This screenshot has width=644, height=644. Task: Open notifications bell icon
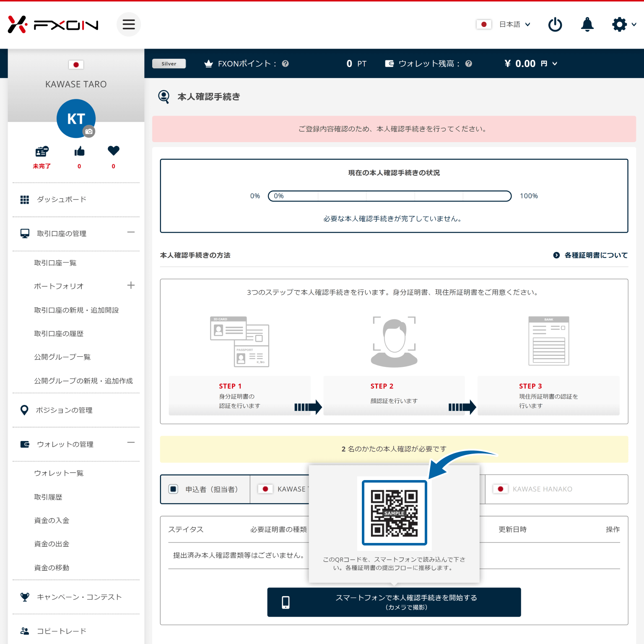[587, 24]
